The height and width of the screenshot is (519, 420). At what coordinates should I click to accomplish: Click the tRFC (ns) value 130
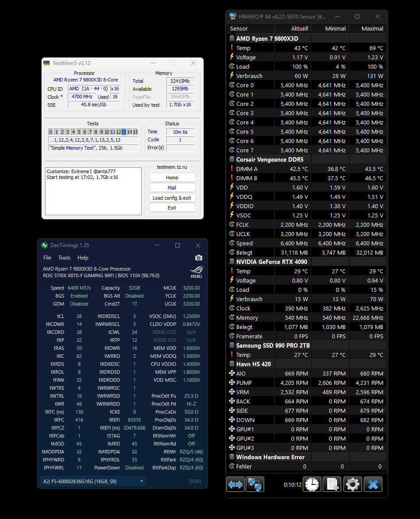click(x=79, y=412)
